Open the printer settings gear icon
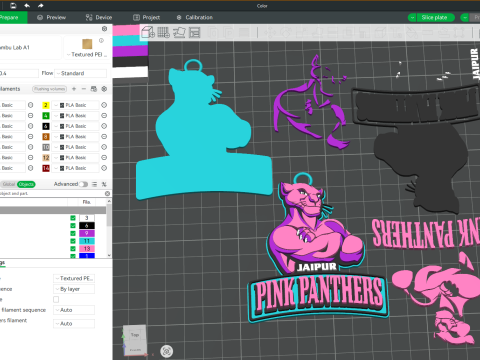 tap(104, 29)
